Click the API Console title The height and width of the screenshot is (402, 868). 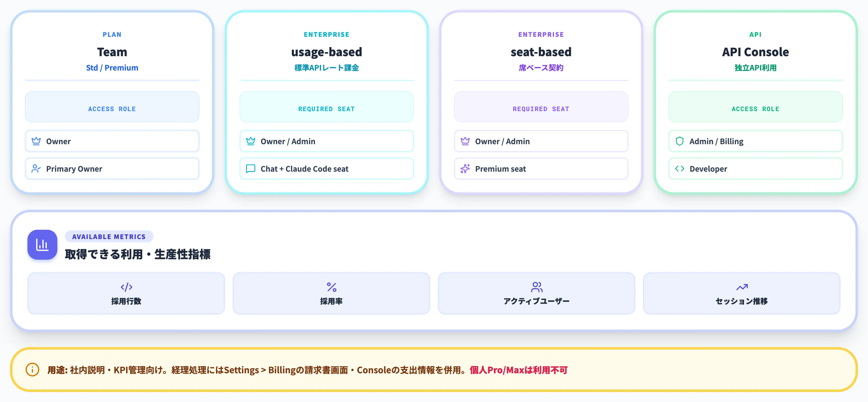click(755, 52)
